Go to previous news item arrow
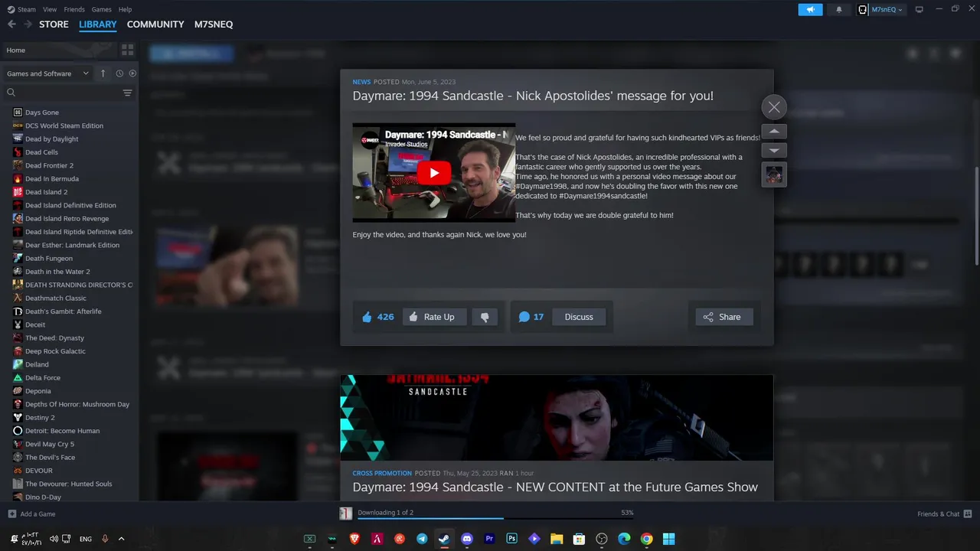 pos(774,132)
